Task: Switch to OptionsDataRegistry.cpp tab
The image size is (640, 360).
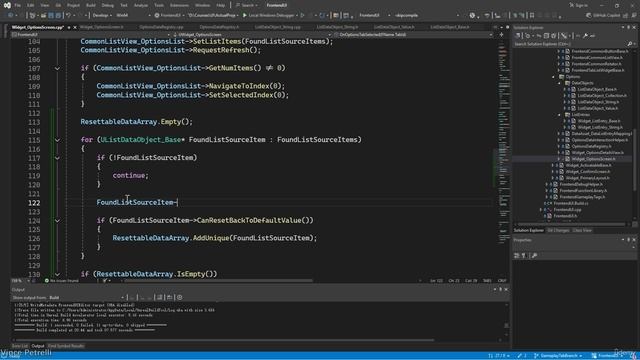Action: (161, 27)
